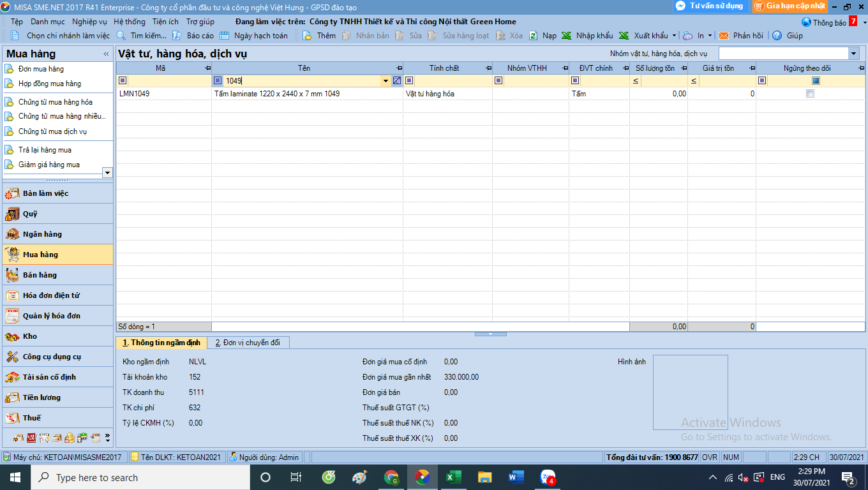The width and height of the screenshot is (868, 490).
Task: Open the In print dropdown arrow
Action: coord(710,36)
